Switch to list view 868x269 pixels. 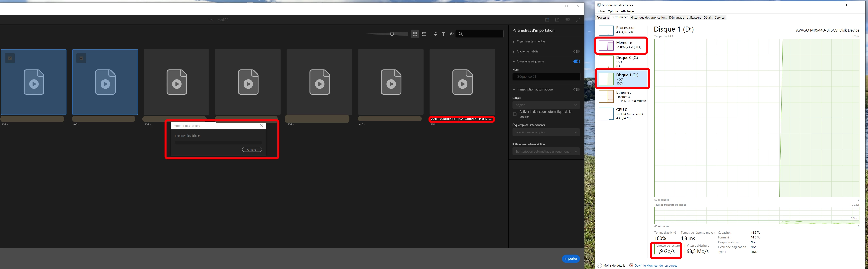click(424, 34)
